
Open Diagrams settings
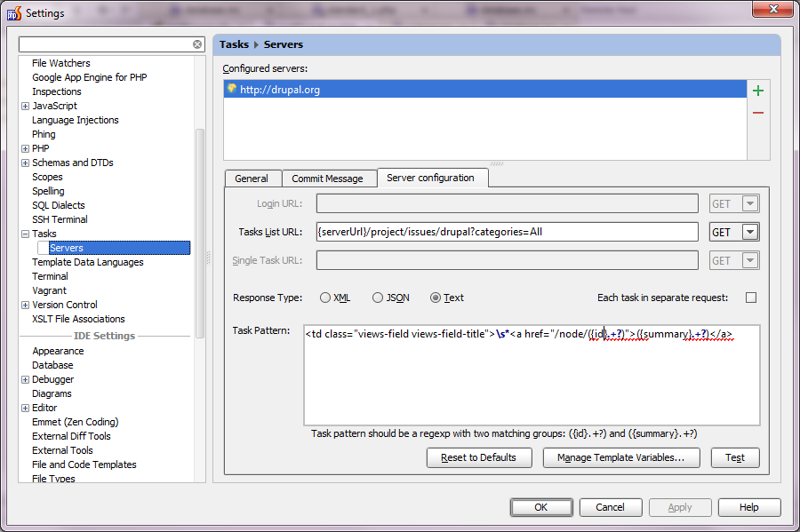tap(52, 394)
